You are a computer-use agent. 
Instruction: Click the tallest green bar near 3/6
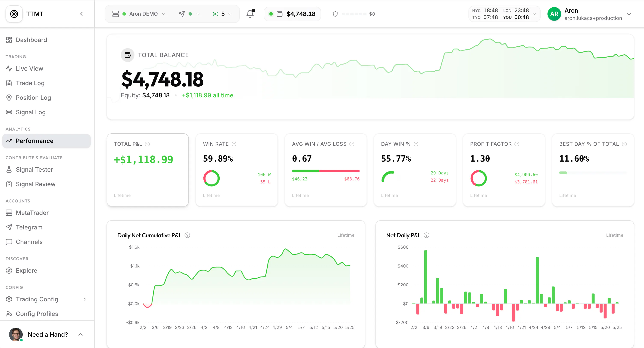[x=426, y=277]
